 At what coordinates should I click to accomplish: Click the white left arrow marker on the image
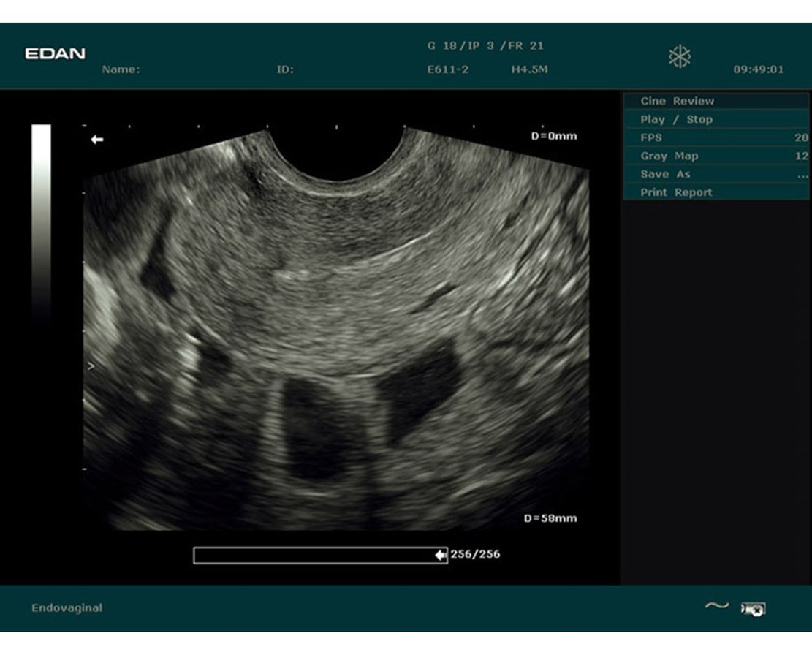click(x=96, y=137)
